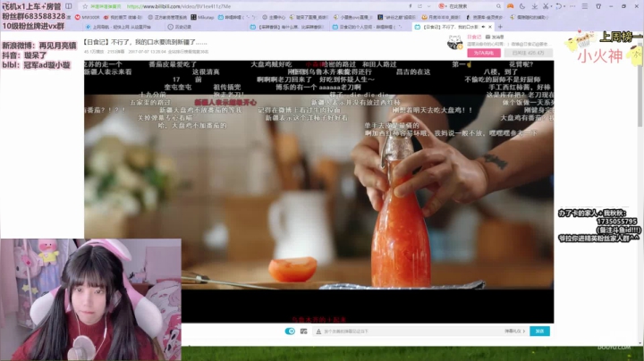Open the bilibili bookmark in the bookmarks bar
Screen dimensions: 644x361
click(x=237, y=17)
